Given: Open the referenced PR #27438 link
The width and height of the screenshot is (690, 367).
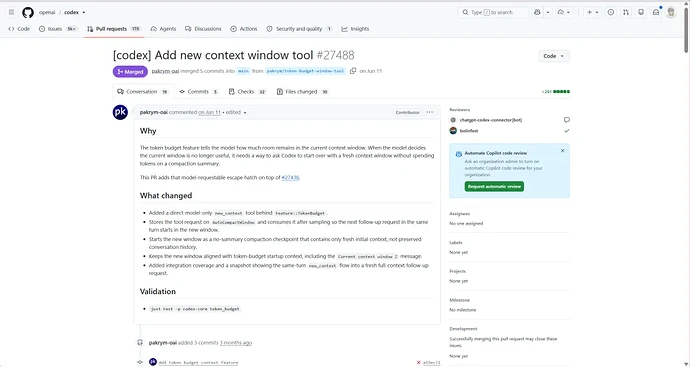Looking at the screenshot, I should [290, 177].
